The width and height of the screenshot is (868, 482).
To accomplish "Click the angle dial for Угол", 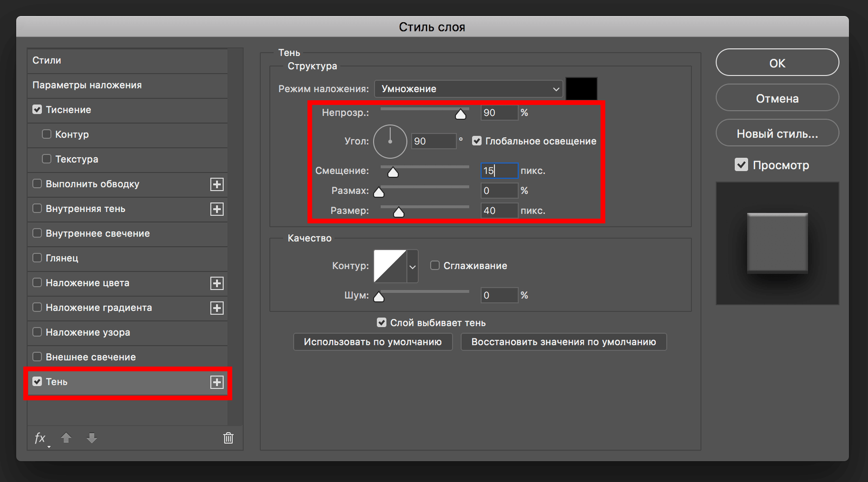I will (390, 142).
